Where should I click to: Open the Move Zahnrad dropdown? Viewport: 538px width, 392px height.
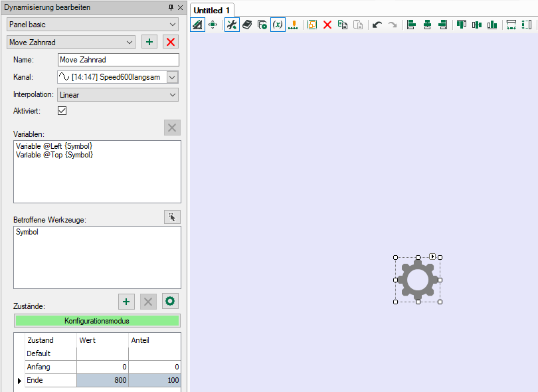[71, 43]
